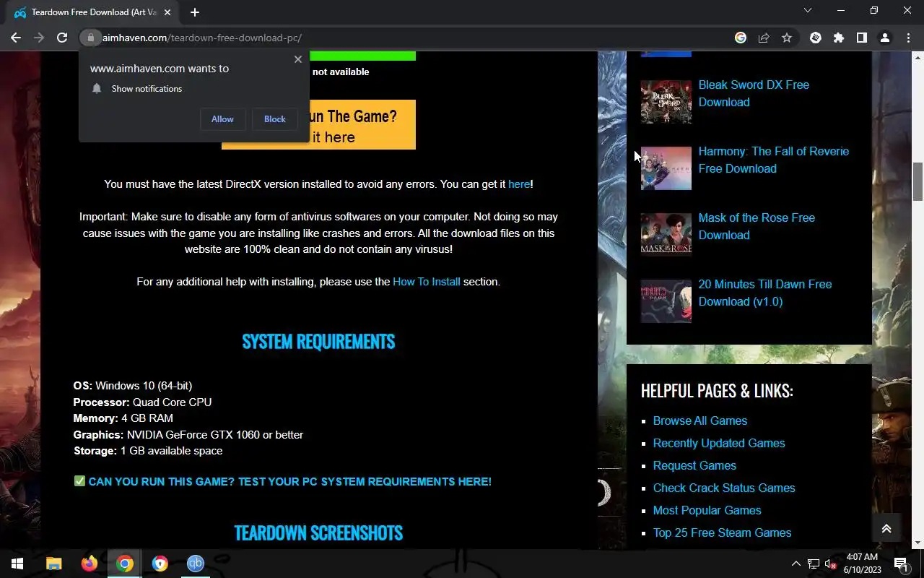Open the Mask of the Rose thumbnail
The height and width of the screenshot is (578, 924).
666,235
